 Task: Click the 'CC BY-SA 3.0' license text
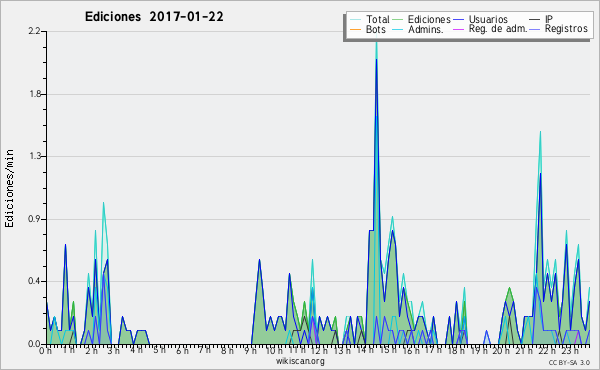click(569, 362)
